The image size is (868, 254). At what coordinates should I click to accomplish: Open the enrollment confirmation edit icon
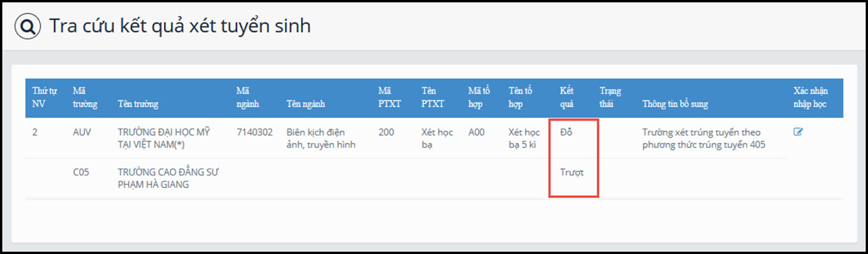click(x=798, y=132)
